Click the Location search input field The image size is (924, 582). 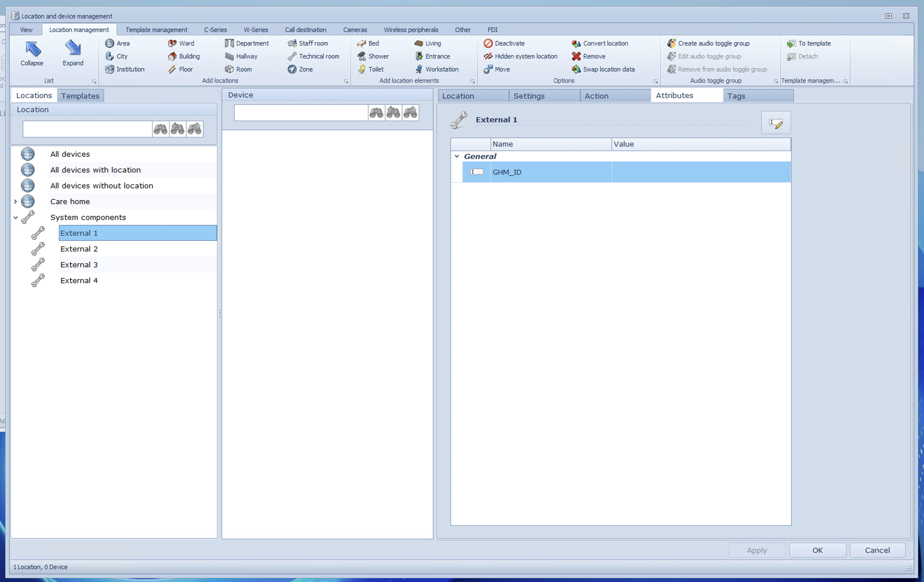[87, 129]
